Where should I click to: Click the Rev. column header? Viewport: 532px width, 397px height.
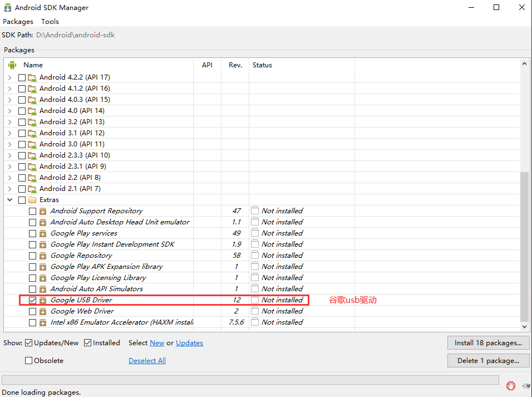tap(235, 65)
